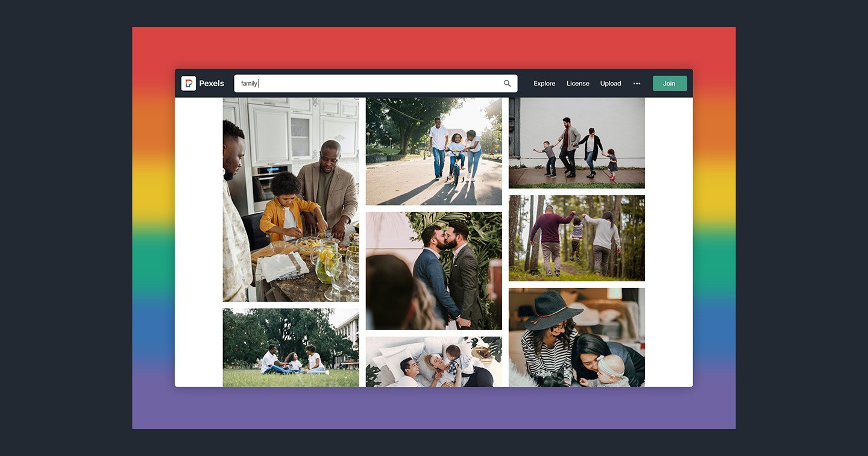This screenshot has width=868, height=456.
Task: Open the two grooms kissing photo
Action: tap(433, 270)
